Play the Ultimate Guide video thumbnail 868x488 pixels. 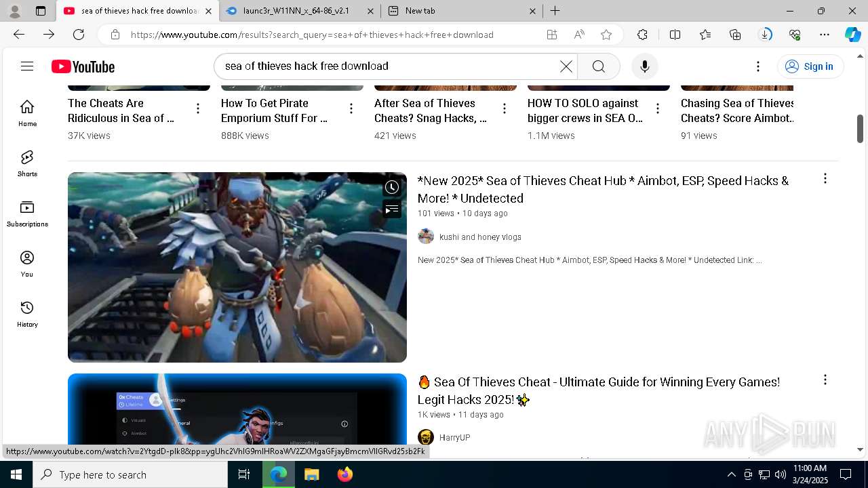click(237, 409)
